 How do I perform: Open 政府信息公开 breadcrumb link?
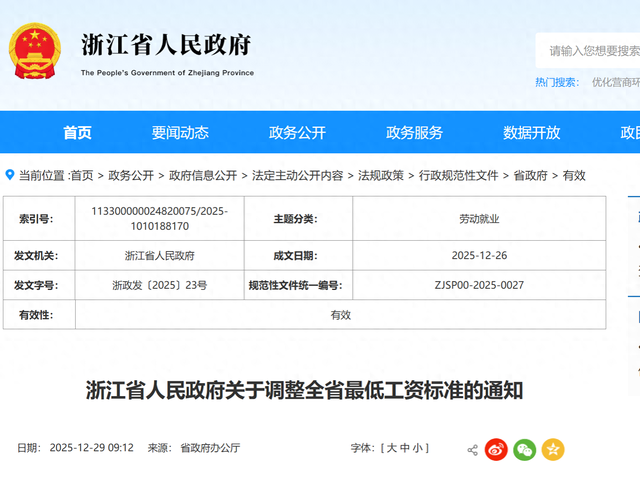[203, 176]
